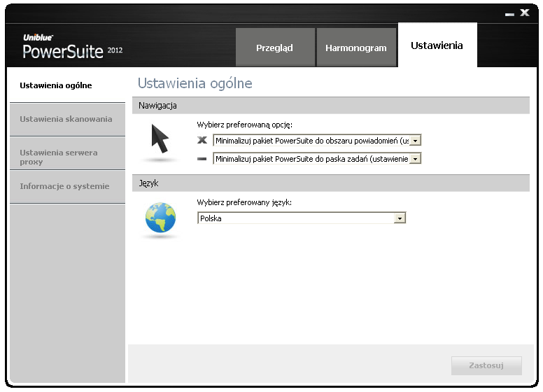Click the 'Ustawienia ogólne' page heading

[x=195, y=83]
